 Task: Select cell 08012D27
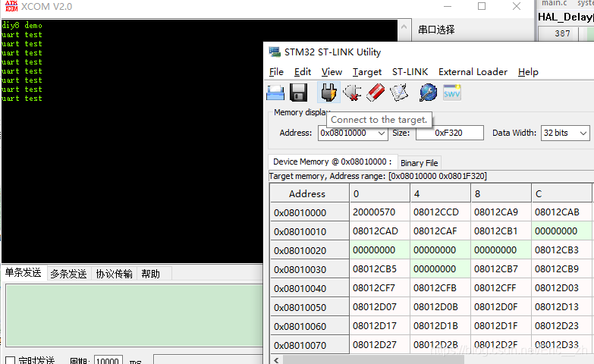click(379, 345)
